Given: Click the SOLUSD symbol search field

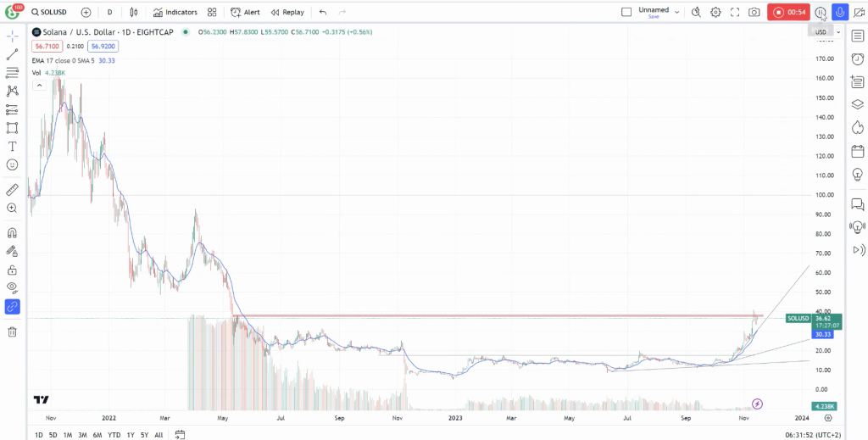Looking at the screenshot, I should click(49, 12).
